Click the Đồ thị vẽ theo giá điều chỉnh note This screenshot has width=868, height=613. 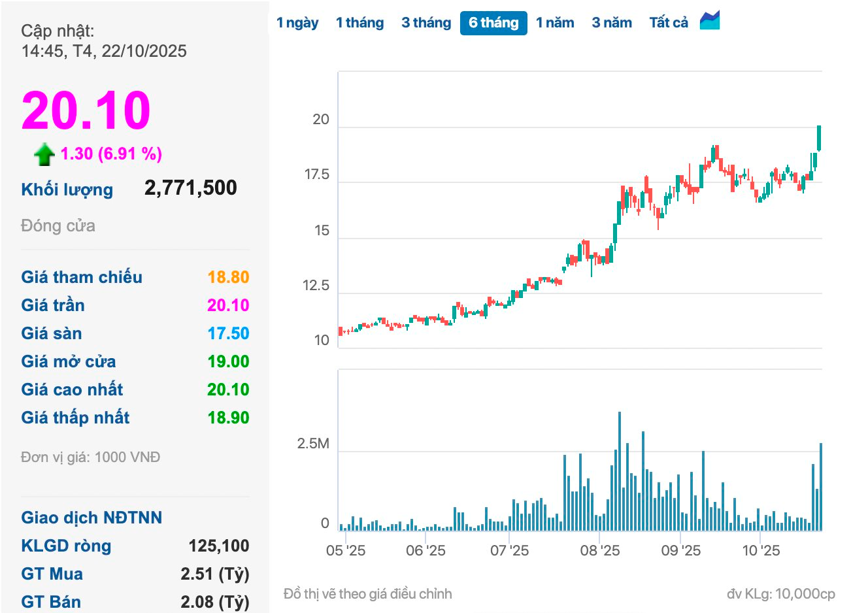[367, 594]
